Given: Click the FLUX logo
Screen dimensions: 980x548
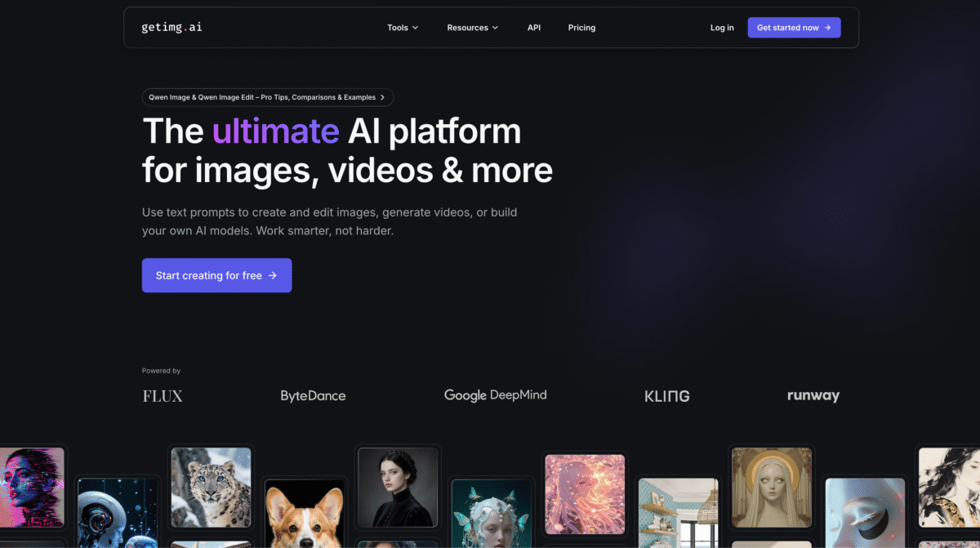Looking at the screenshot, I should (163, 396).
